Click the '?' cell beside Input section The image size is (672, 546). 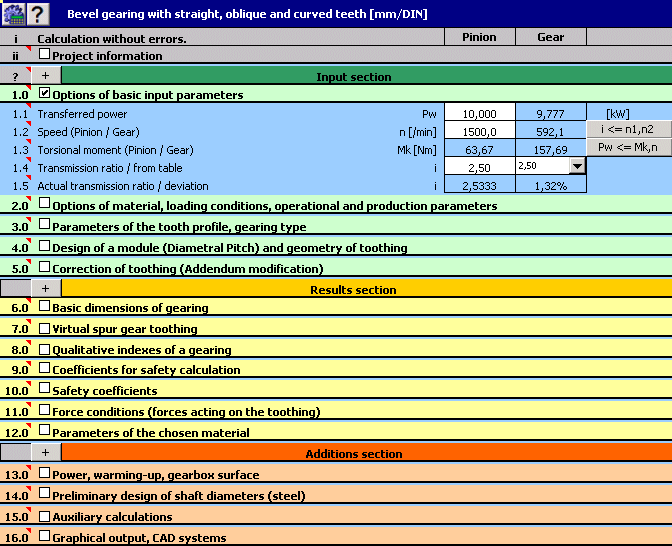point(15,76)
